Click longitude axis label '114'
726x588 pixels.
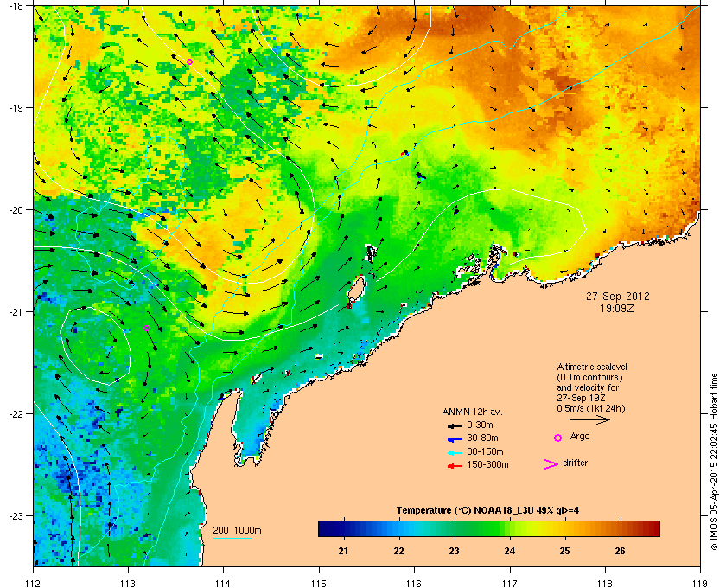(x=223, y=583)
